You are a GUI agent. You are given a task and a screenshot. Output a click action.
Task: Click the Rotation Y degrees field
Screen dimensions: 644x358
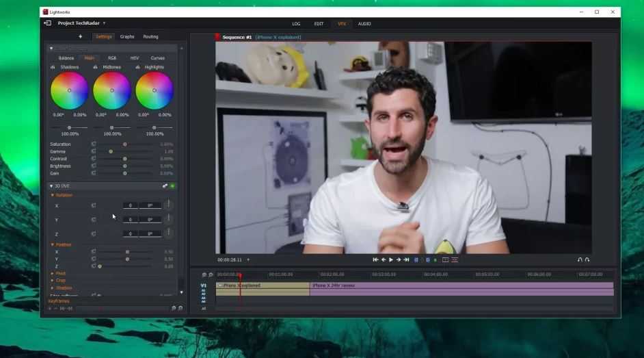tap(150, 220)
